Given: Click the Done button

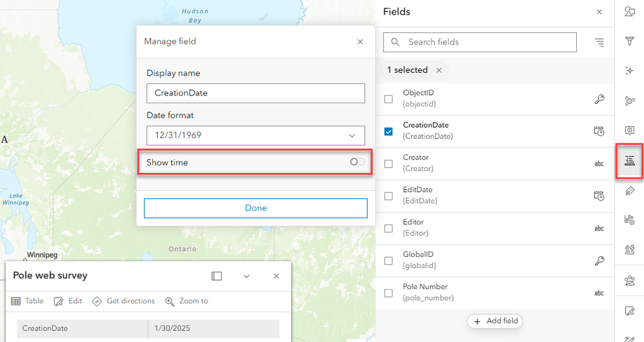Looking at the screenshot, I should 255,208.
